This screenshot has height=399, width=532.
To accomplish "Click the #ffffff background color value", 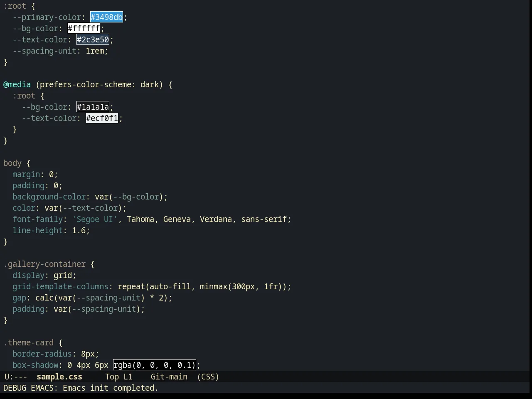I will 84,28.
